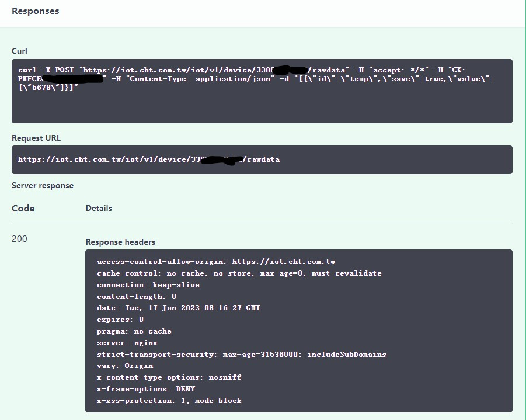
Task: Click the Request URL label
Action: pos(36,138)
